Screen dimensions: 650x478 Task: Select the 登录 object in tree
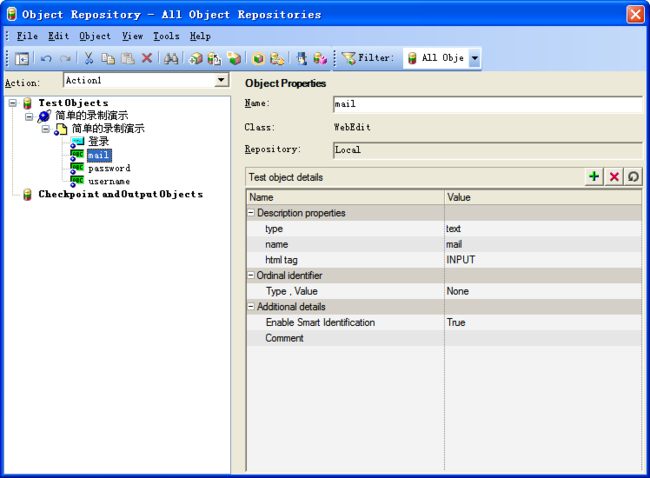click(99, 142)
